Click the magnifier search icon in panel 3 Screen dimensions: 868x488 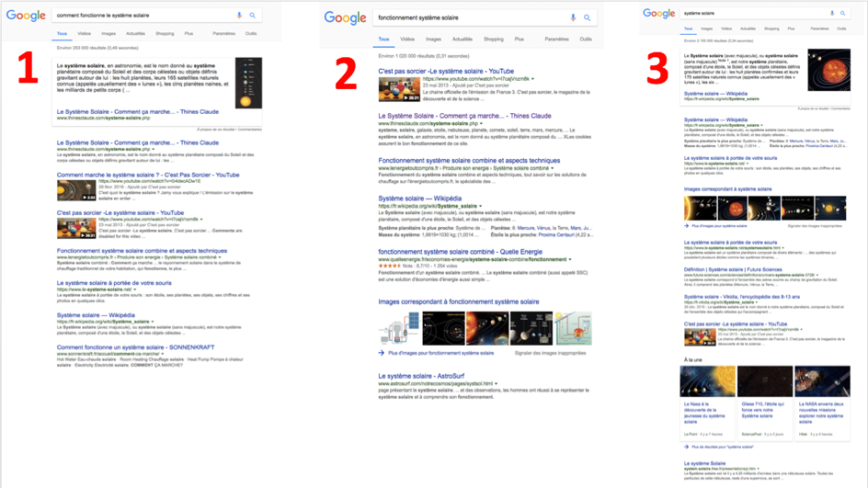[843, 14]
